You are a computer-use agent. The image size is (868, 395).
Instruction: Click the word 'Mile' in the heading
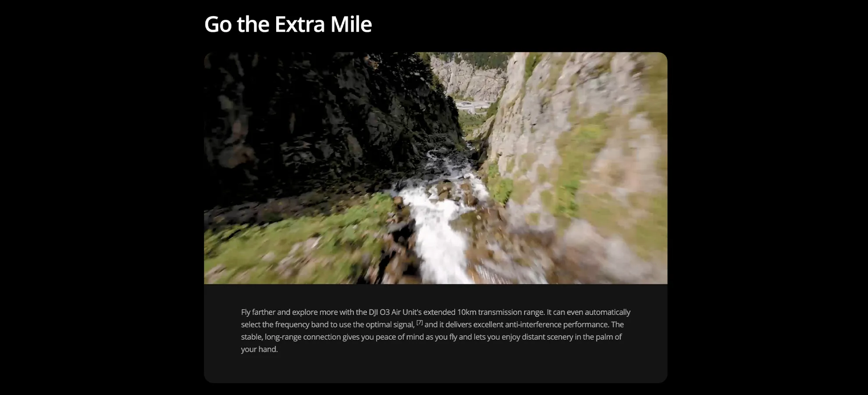point(351,24)
